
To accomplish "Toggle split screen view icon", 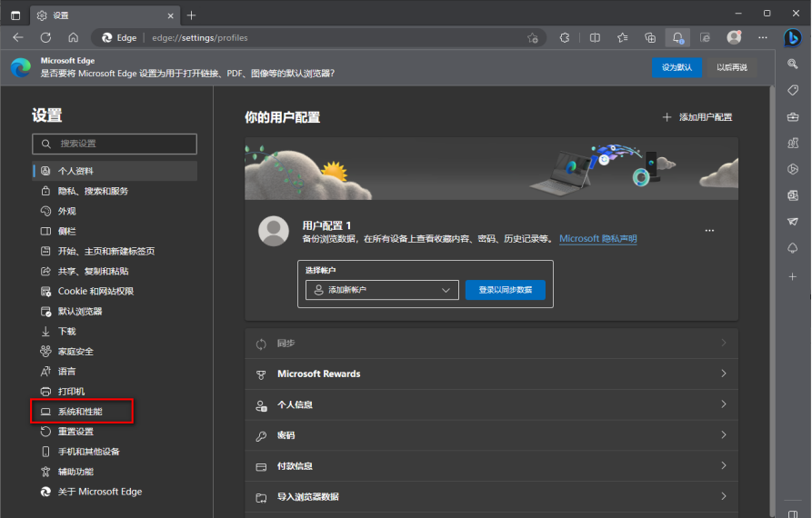I will pyautogui.click(x=595, y=38).
